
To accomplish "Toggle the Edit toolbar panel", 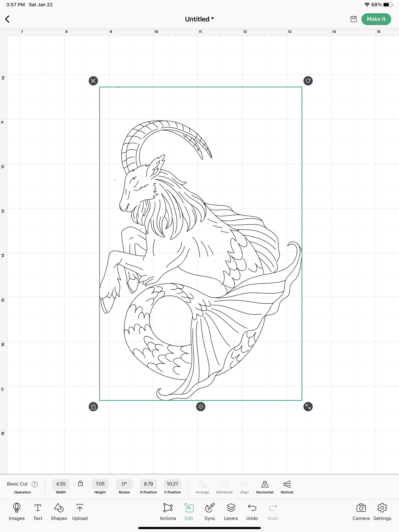I will (189, 508).
